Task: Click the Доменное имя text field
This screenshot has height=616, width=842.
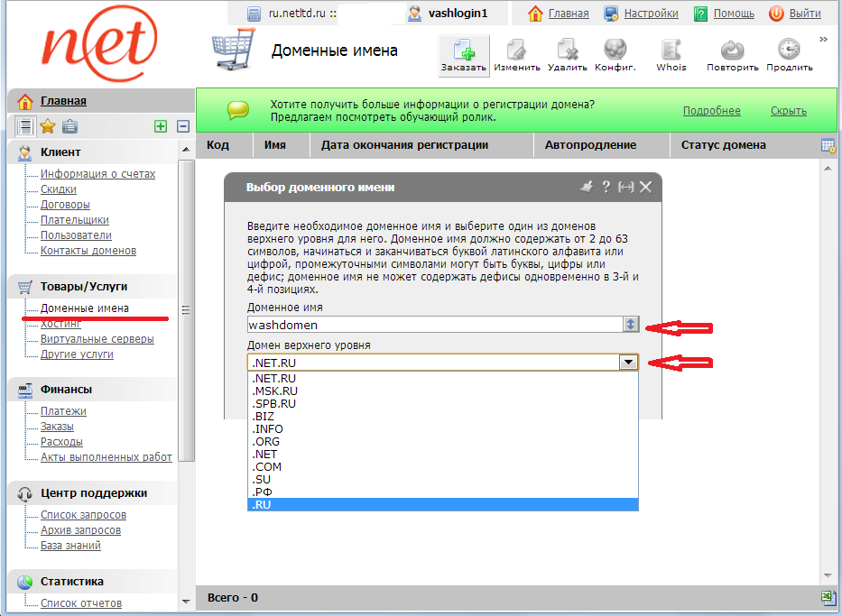Action: pos(433,325)
